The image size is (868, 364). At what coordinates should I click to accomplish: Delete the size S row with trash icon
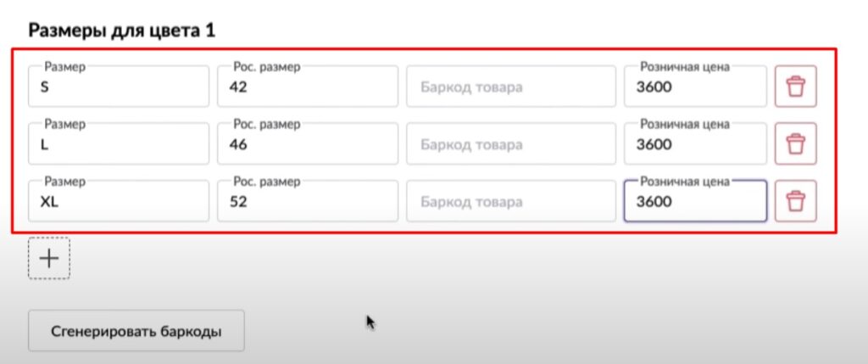point(795,87)
